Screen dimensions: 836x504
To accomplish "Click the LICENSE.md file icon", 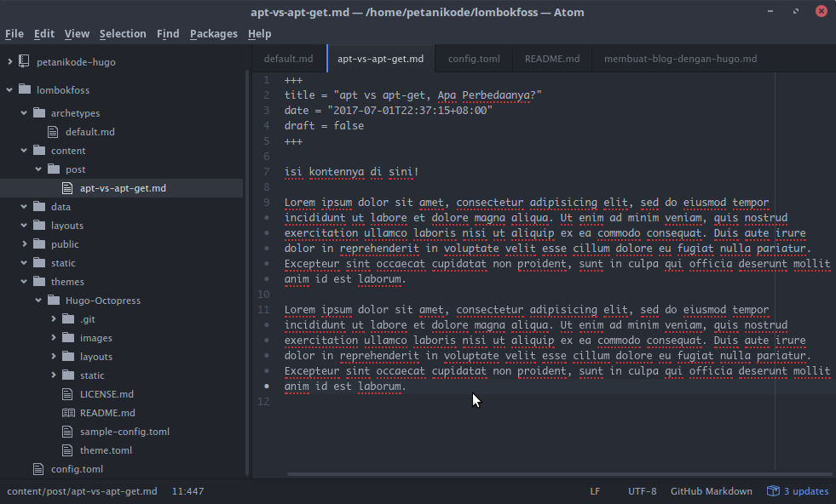I will tap(68, 394).
